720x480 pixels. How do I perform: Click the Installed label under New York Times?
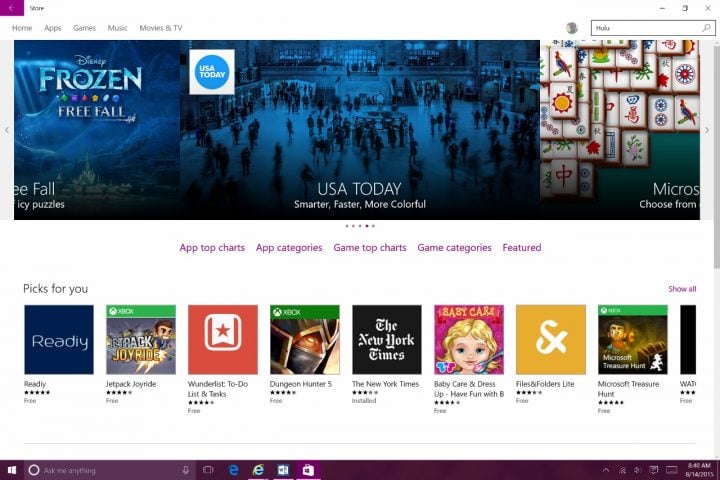click(x=364, y=401)
